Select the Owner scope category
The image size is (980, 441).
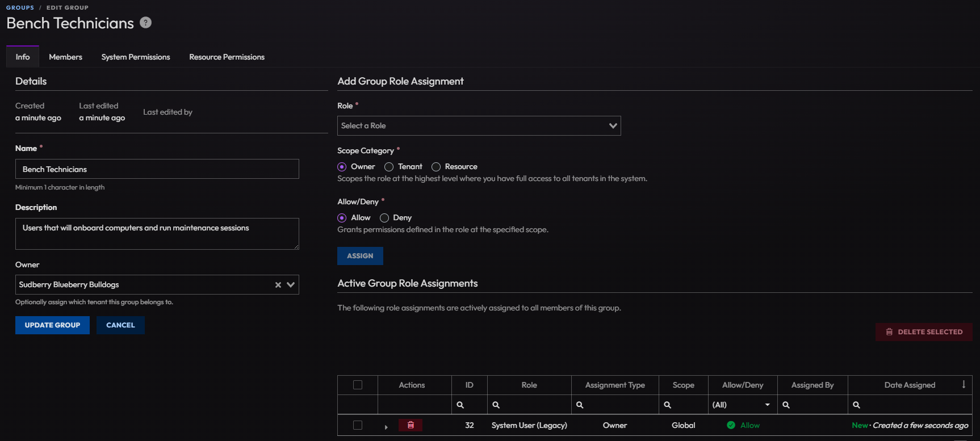[x=342, y=167]
